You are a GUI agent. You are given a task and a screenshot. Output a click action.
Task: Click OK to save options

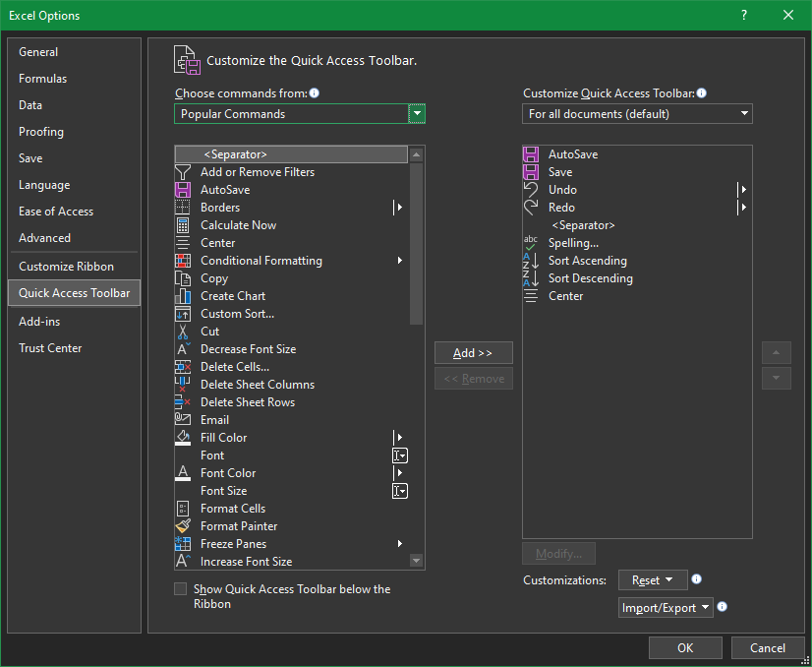pyautogui.click(x=685, y=647)
